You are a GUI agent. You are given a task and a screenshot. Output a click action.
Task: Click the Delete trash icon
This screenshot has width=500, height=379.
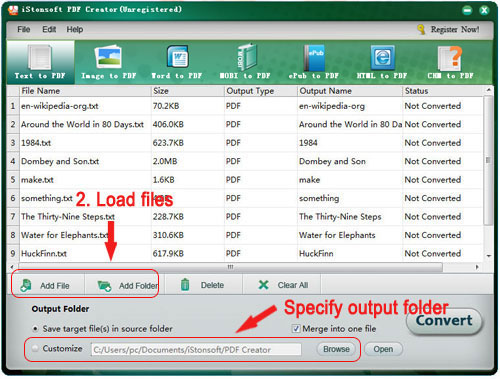(x=185, y=285)
